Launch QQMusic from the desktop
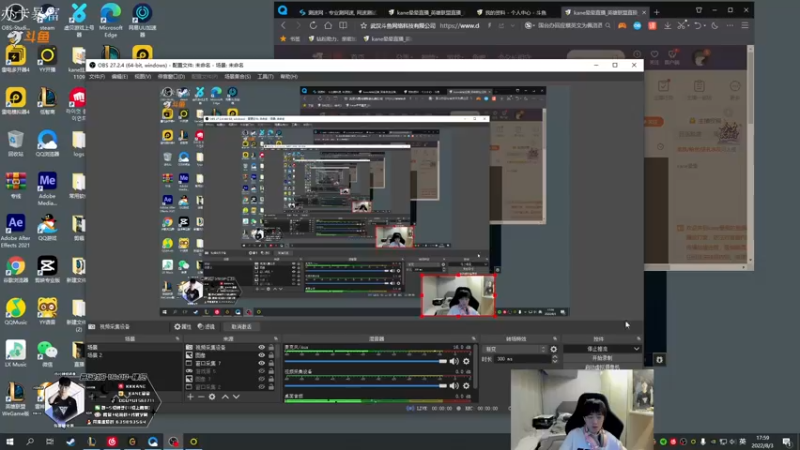 15,312
